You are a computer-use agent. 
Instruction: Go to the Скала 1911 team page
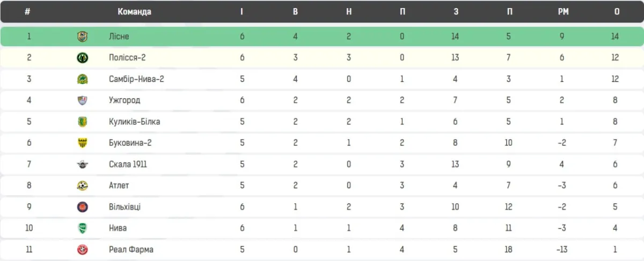(x=128, y=164)
